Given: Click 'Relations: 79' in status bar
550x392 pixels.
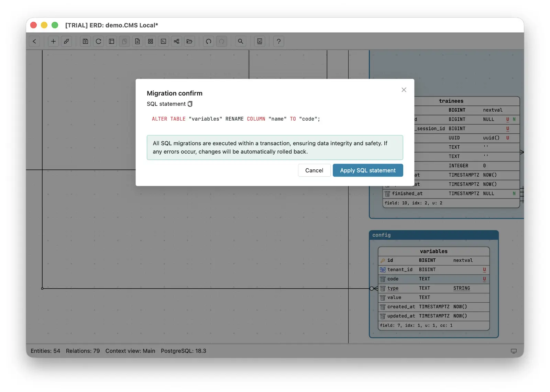Looking at the screenshot, I should [x=83, y=351].
